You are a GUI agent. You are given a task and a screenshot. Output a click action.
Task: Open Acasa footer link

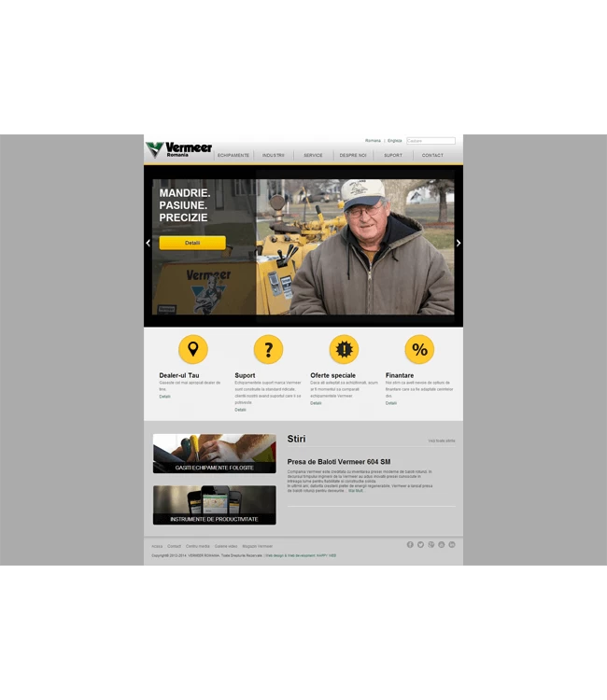coord(157,546)
